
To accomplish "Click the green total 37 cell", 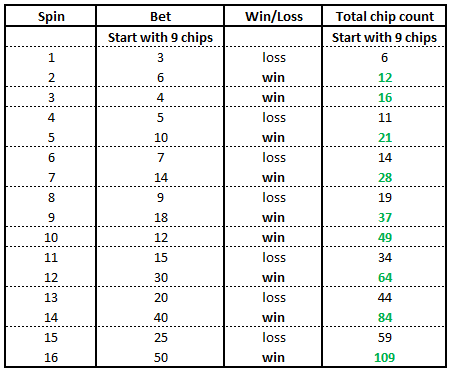I will click(385, 218).
